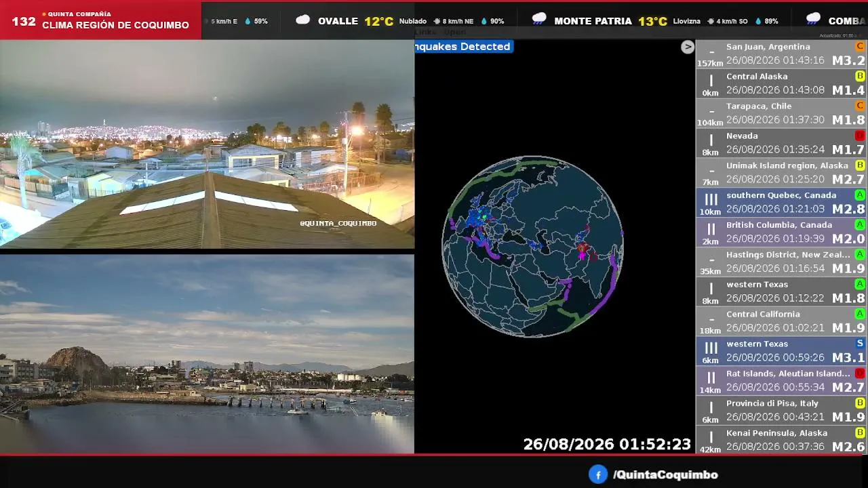Click the globe seismic map
868x488 pixels.
point(532,246)
